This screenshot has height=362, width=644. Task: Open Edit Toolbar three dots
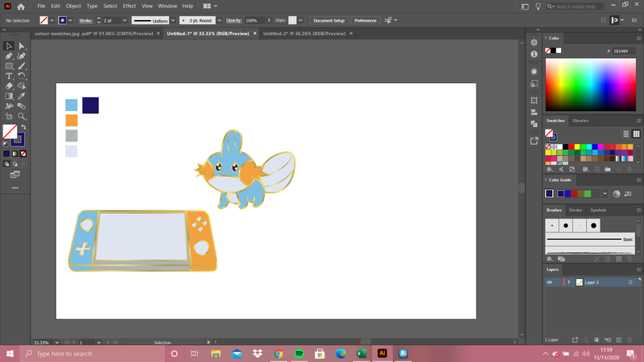14,187
